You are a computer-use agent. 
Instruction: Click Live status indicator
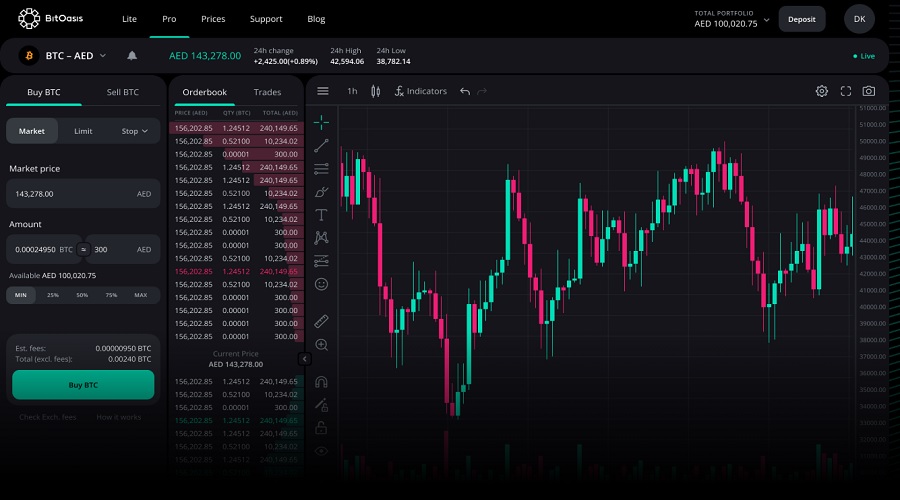pyautogui.click(x=864, y=56)
